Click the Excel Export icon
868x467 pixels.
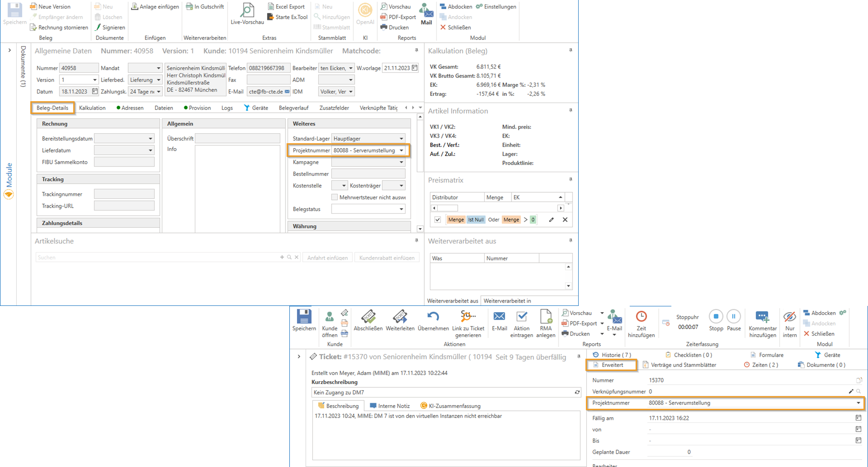(x=271, y=7)
